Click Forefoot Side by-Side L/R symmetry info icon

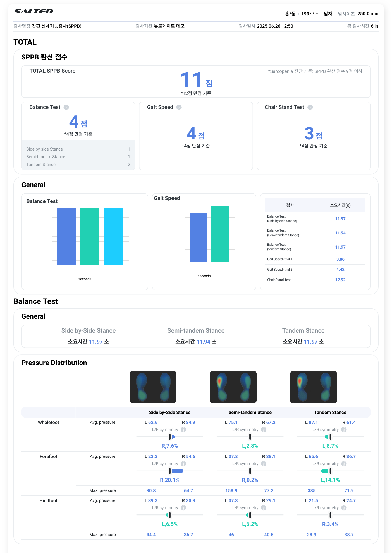point(183,464)
